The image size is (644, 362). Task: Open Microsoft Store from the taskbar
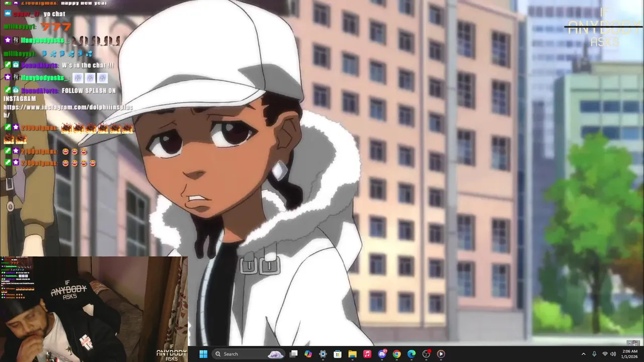[338, 354]
